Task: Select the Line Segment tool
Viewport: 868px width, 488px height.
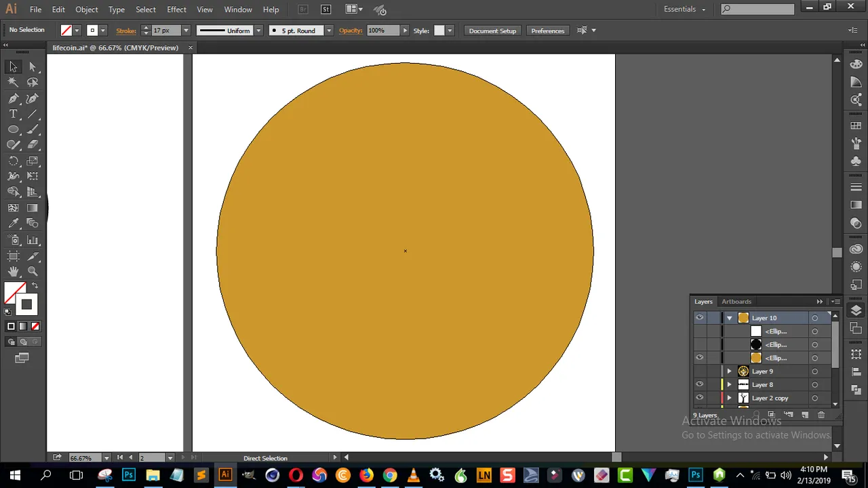Action: 33,114
